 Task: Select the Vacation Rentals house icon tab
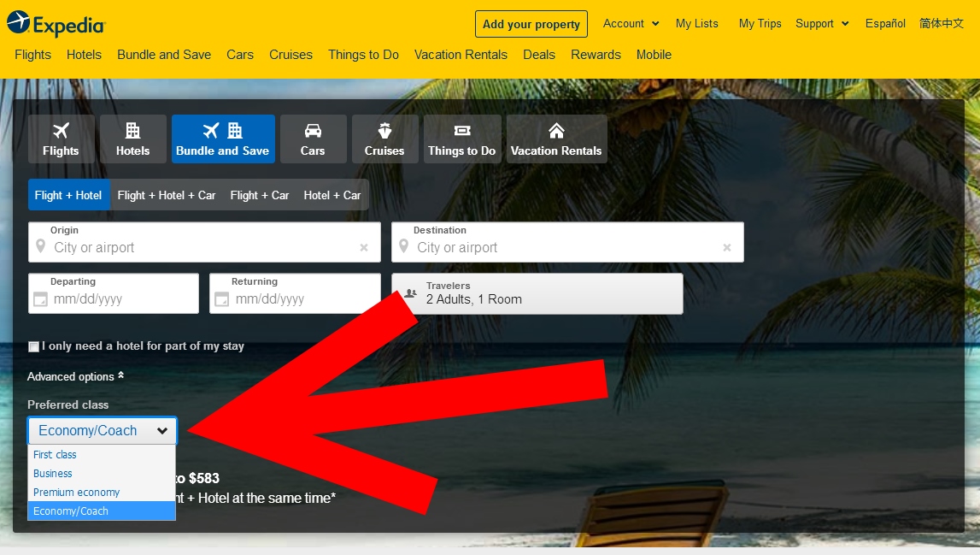tap(556, 139)
